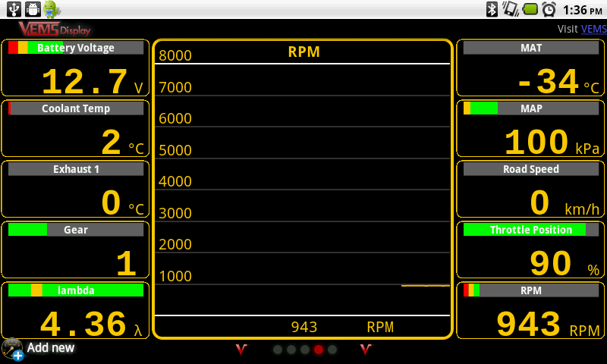Click the Battery Voltage level bar
This screenshot has height=364, width=607.
[75, 48]
